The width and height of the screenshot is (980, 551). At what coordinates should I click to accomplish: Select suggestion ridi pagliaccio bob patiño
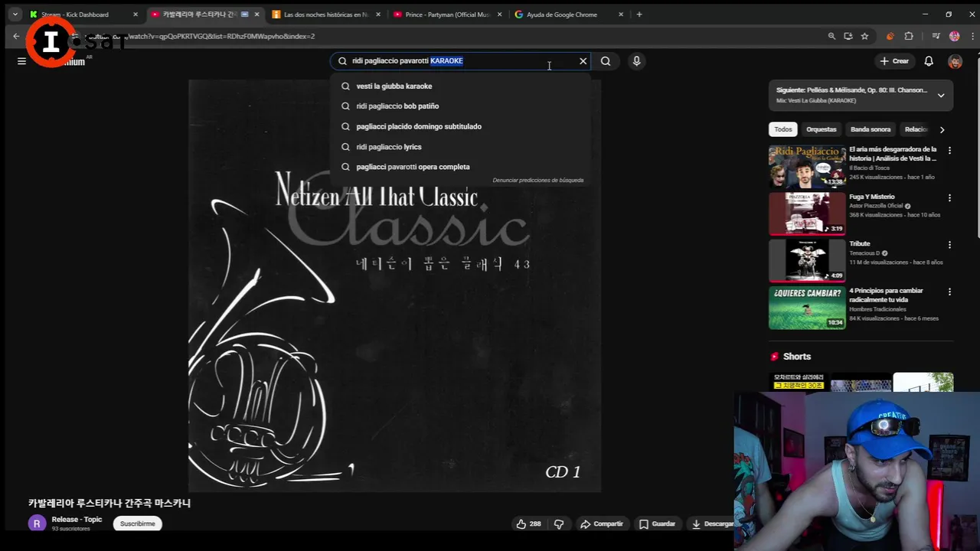pyautogui.click(x=460, y=106)
